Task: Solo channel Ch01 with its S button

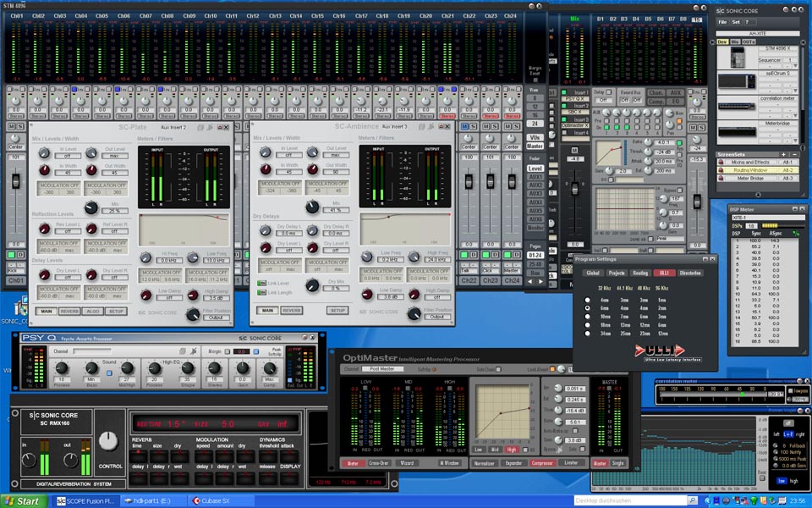Action: [20, 126]
